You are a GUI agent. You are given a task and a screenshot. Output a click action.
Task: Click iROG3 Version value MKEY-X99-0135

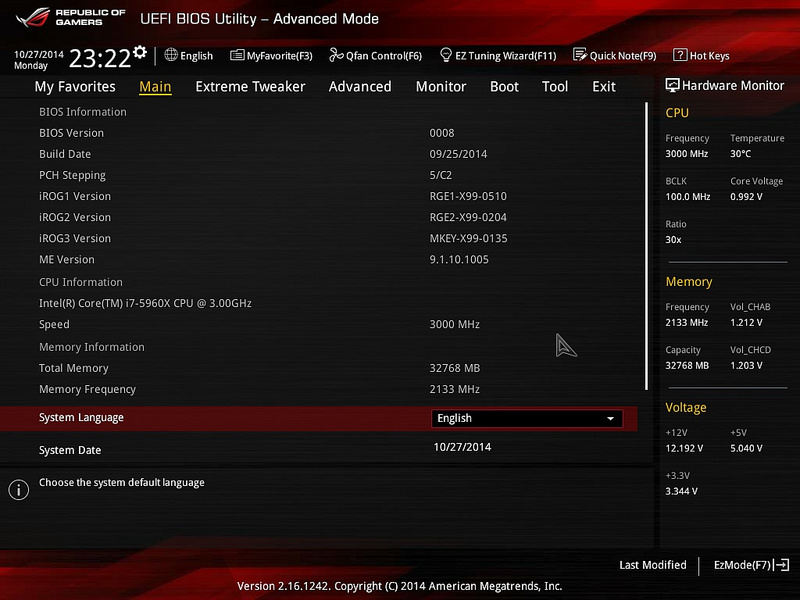pos(468,238)
